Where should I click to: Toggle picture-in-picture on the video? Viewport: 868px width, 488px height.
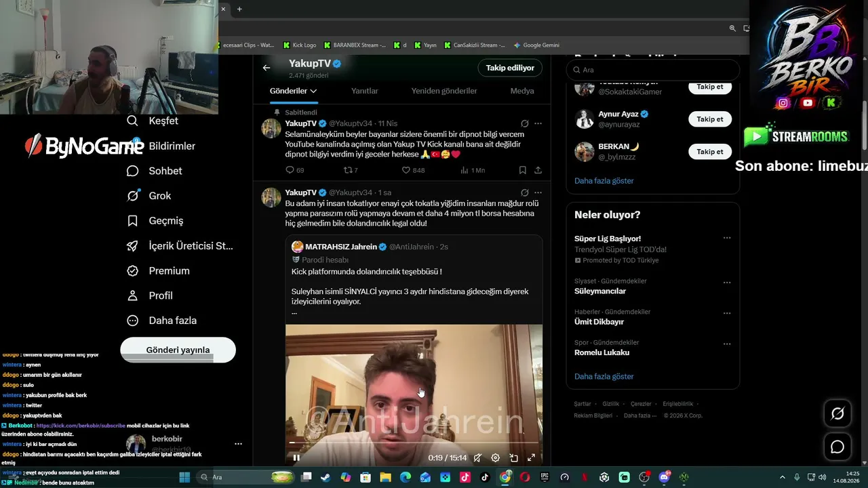513,457
